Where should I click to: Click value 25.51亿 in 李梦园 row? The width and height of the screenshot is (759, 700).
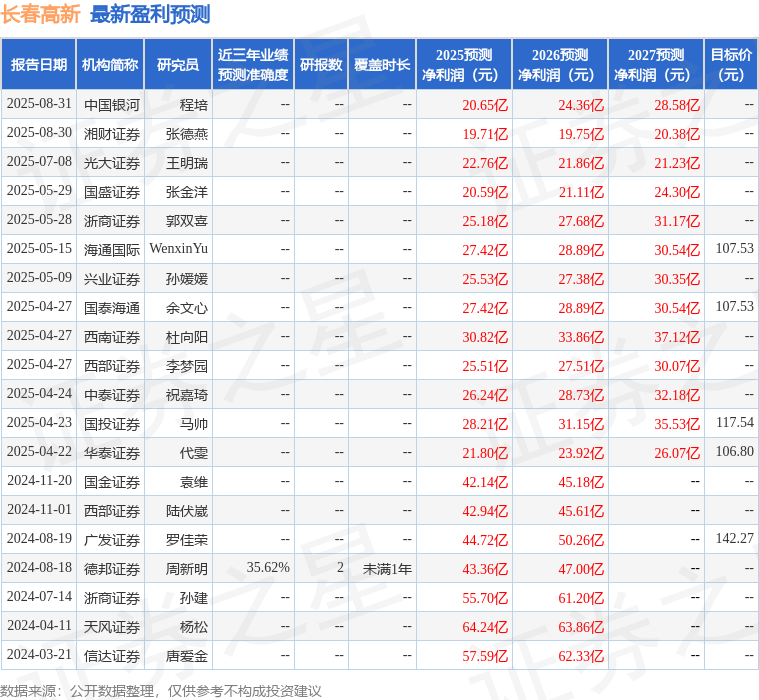(485, 366)
